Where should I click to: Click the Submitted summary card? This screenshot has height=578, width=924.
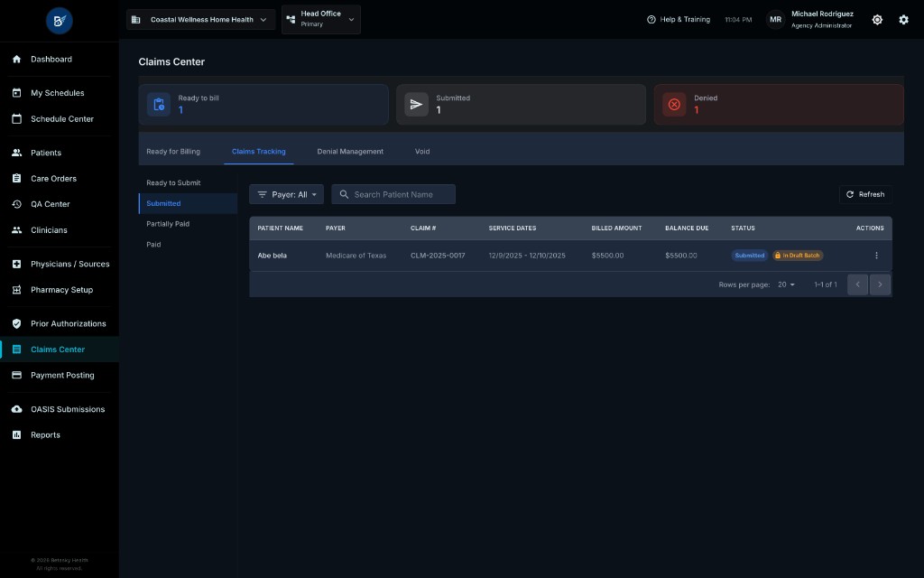(x=521, y=105)
